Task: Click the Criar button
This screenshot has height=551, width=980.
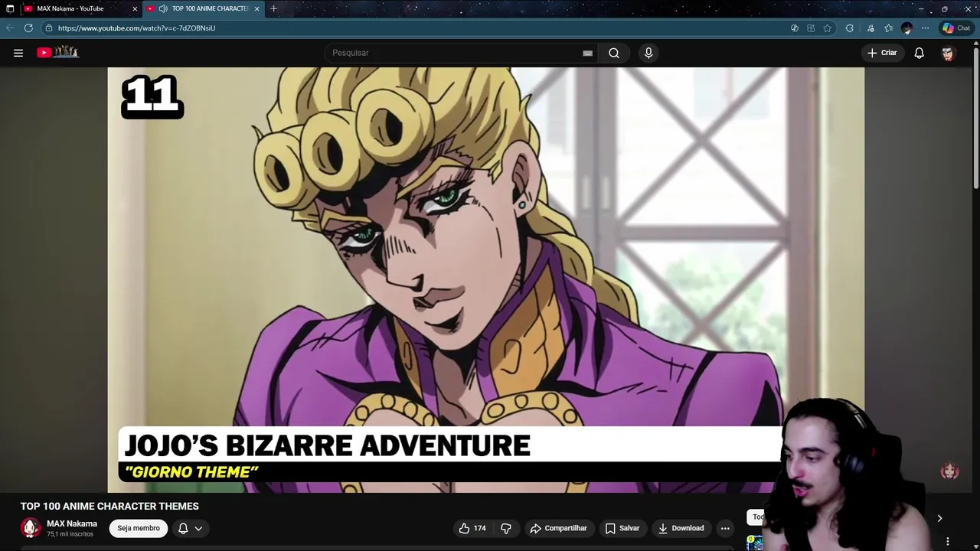Action: click(x=882, y=53)
